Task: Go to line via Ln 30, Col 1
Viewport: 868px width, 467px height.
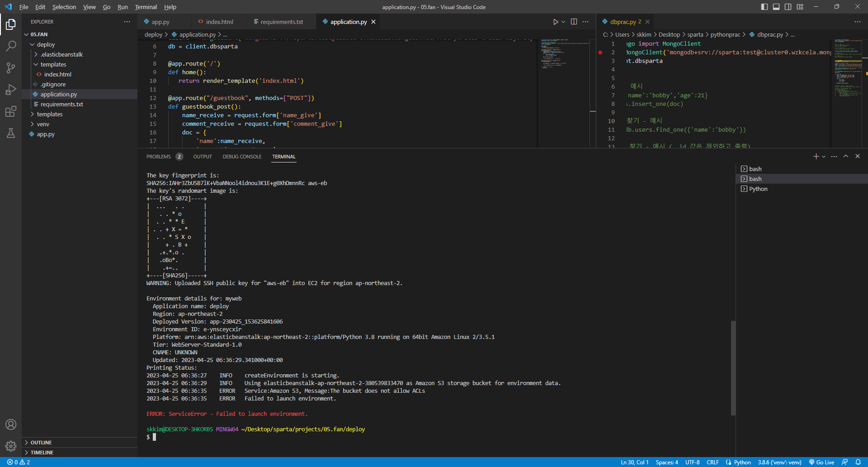Action: point(634,462)
